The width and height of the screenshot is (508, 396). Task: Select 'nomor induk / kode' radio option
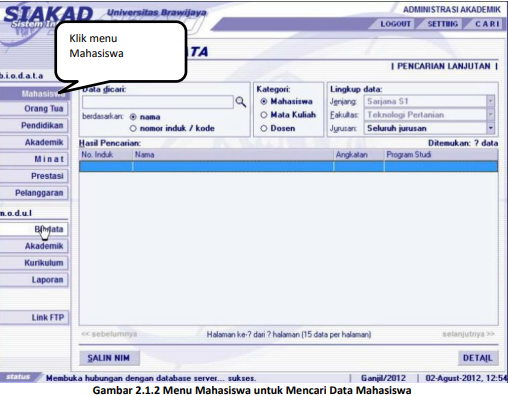point(133,128)
